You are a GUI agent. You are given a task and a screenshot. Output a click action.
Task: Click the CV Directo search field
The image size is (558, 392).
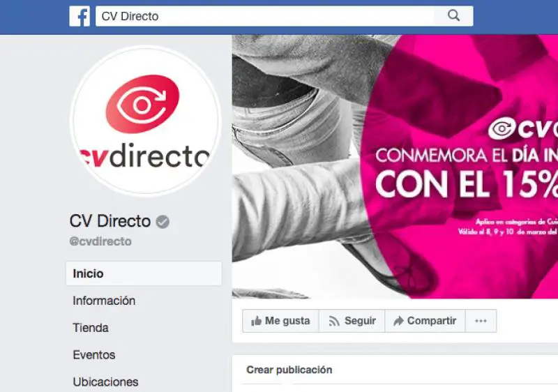(265, 16)
